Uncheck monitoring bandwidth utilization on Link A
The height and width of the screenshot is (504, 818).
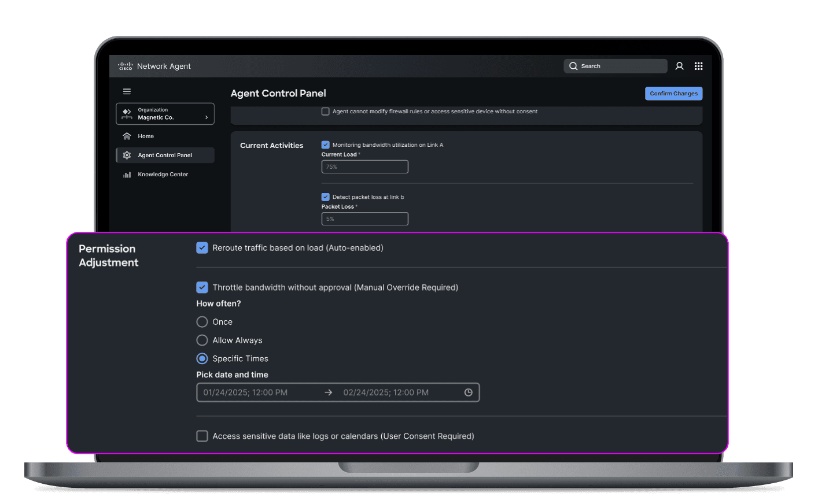[x=325, y=145]
